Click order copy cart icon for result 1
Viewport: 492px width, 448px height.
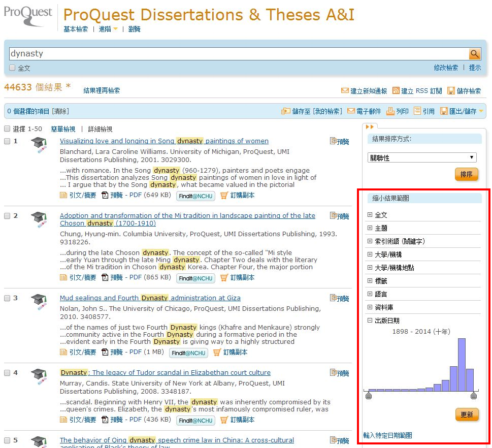(x=224, y=196)
